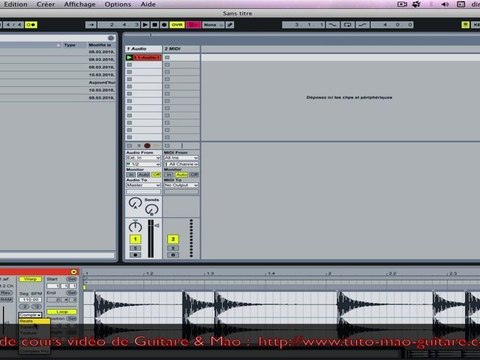This screenshot has width=480, height=360.
Task: Open the MIDI From All Ins dropdown
Action: pos(181,158)
